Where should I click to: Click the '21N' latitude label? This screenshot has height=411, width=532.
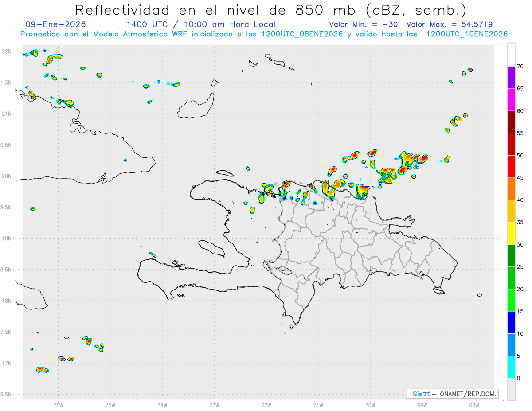(7, 114)
